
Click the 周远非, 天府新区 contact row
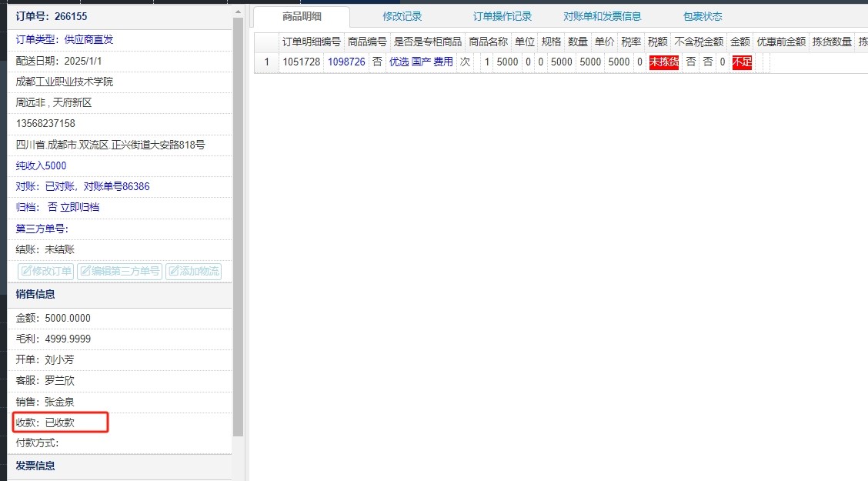(119, 103)
